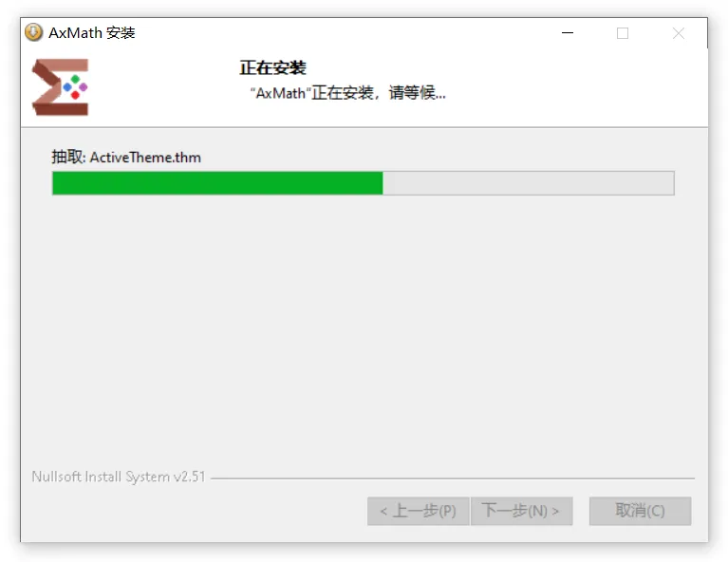728x562 pixels.
Task: Click the 取消(C) cancel button
Action: pyautogui.click(x=641, y=511)
